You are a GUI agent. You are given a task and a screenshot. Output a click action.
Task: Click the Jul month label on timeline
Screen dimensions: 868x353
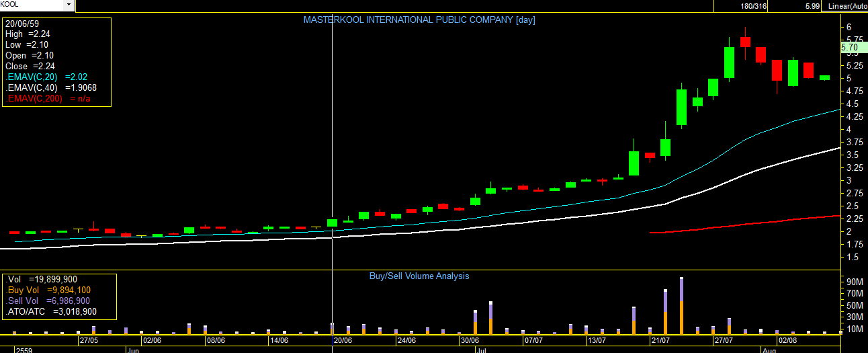[481, 350]
